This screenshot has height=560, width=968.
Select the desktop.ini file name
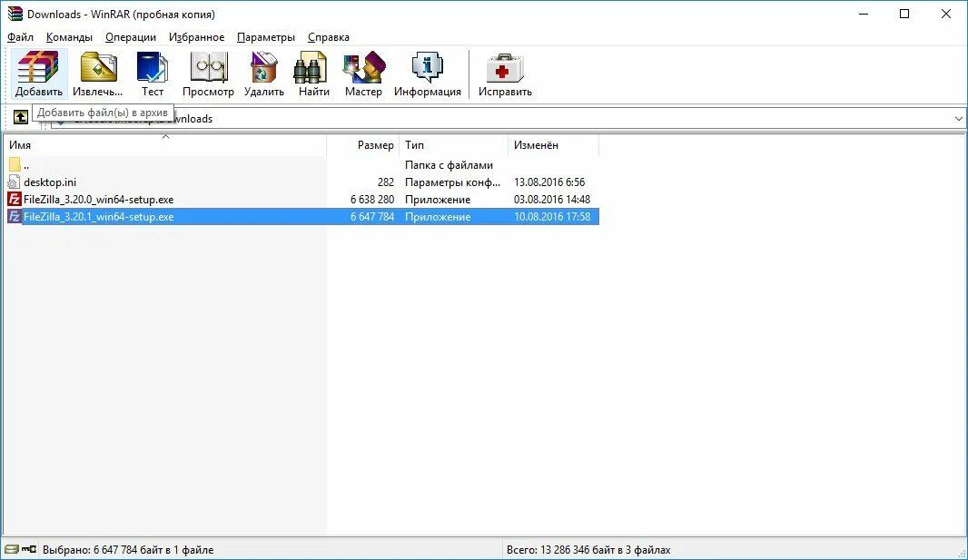(x=50, y=182)
